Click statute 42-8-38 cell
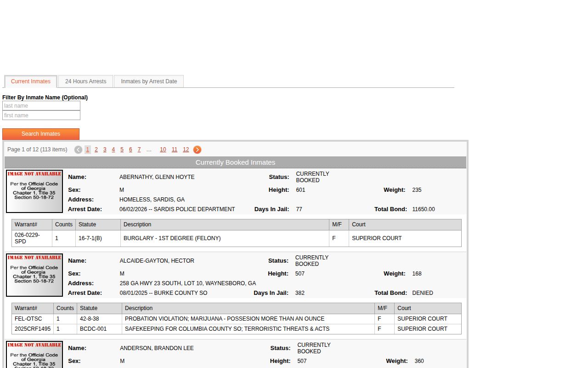588x368 pixels. click(99, 319)
